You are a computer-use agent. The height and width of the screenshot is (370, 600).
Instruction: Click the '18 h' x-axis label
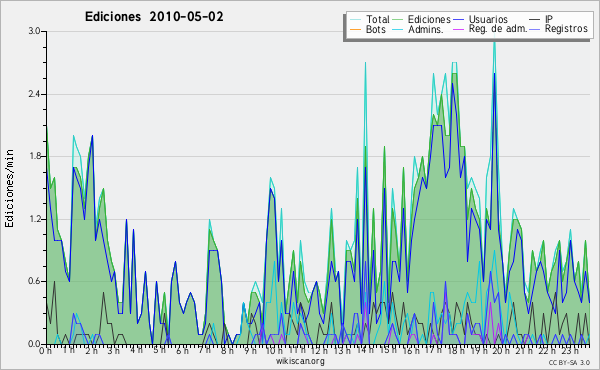[456, 351]
